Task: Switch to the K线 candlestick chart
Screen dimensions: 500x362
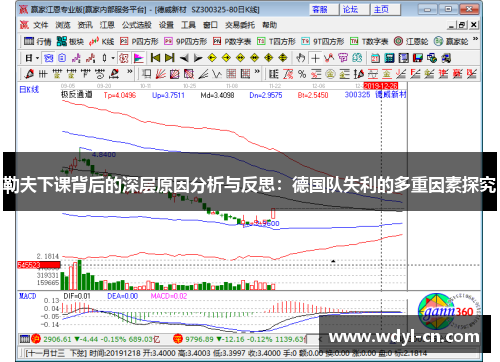Action: tap(101, 41)
